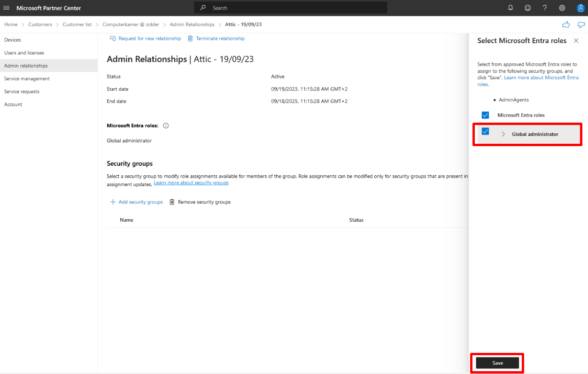Open the help question mark

pos(545,8)
